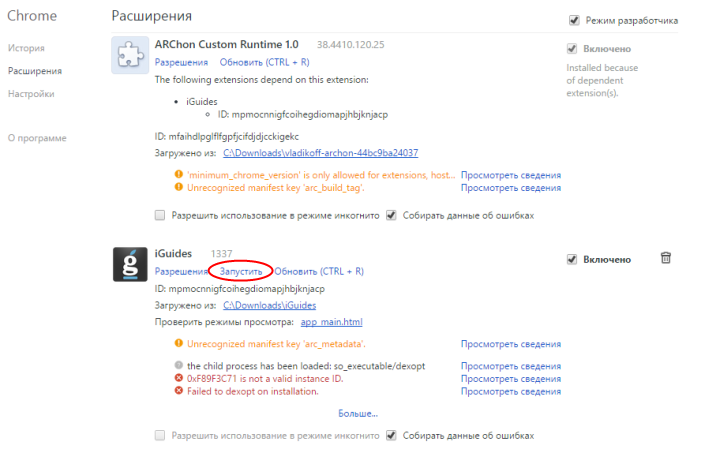Delete iGuides using the trash icon
Screen dimensions: 720x449
pyautogui.click(x=665, y=258)
